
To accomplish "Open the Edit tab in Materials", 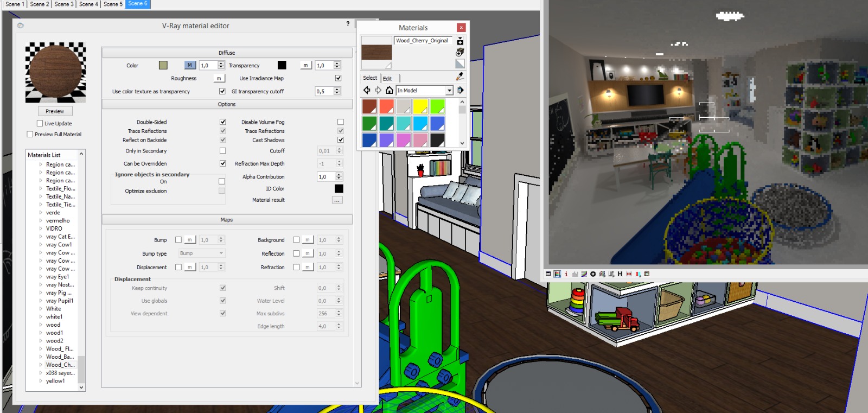I will click(387, 79).
